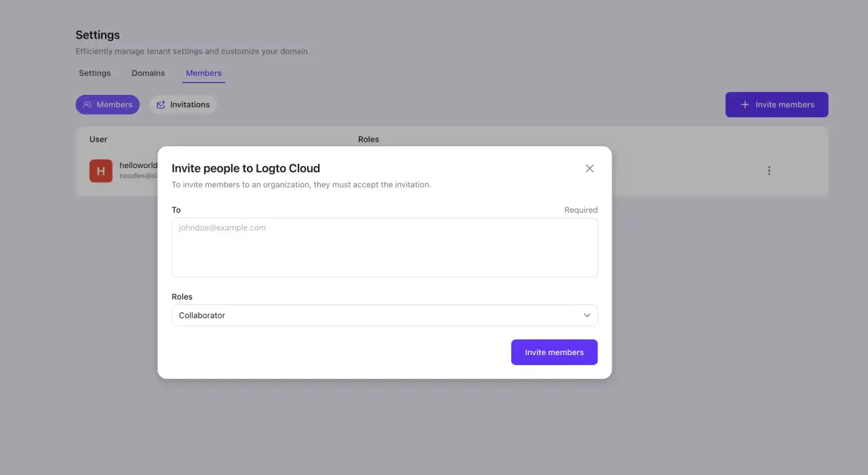
Task: Click the envelope icon beside Invitations
Action: pyautogui.click(x=161, y=104)
